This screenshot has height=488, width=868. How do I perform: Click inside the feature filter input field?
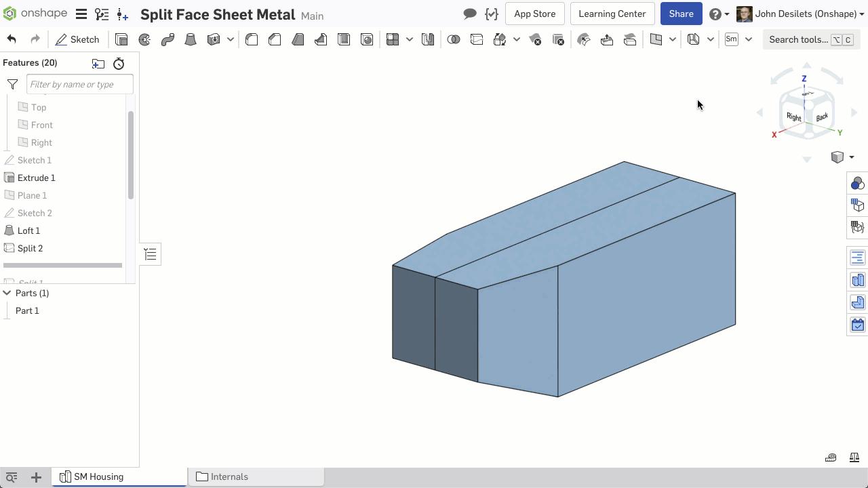[79, 84]
